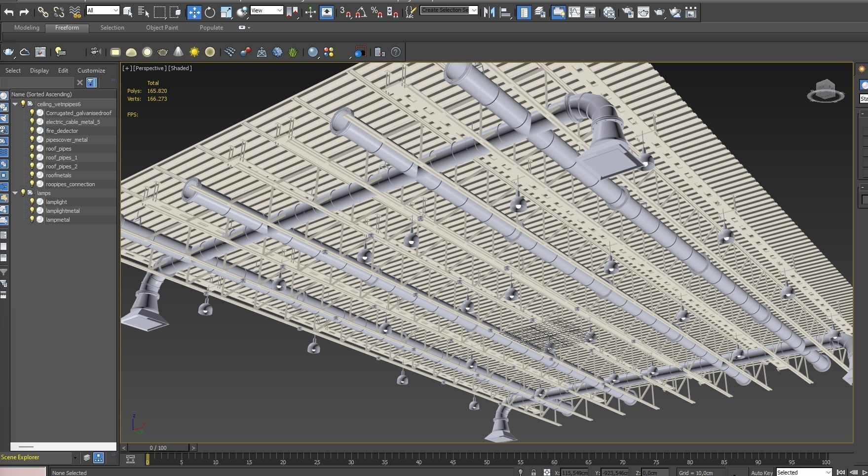Viewport: 868px width, 476px height.
Task: Click the Shaded viewport label
Action: 180,68
